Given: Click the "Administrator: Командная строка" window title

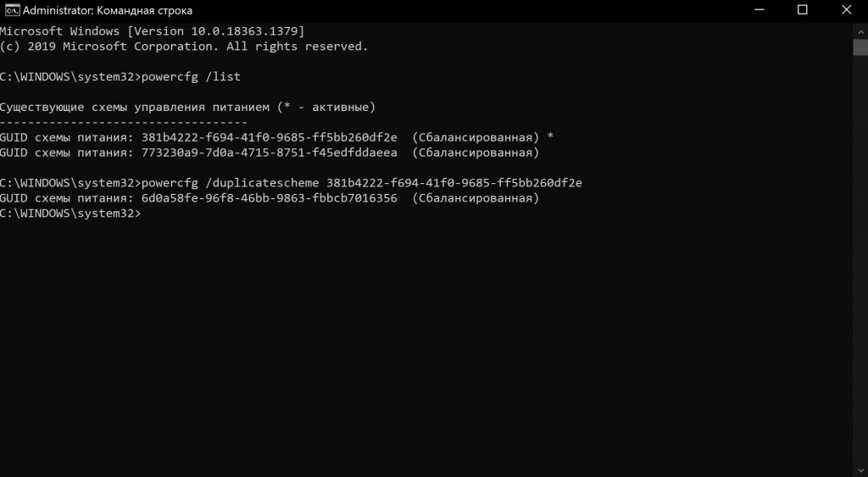Looking at the screenshot, I should coord(107,11).
